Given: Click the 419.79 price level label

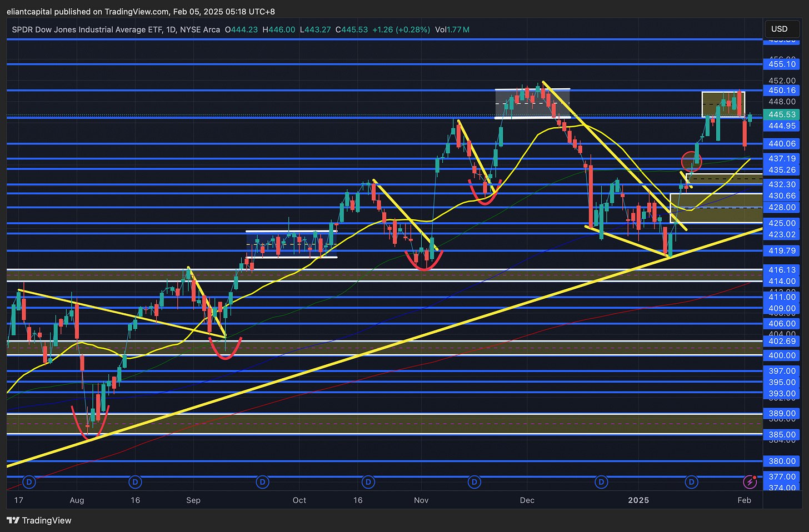Looking at the screenshot, I should [x=782, y=251].
